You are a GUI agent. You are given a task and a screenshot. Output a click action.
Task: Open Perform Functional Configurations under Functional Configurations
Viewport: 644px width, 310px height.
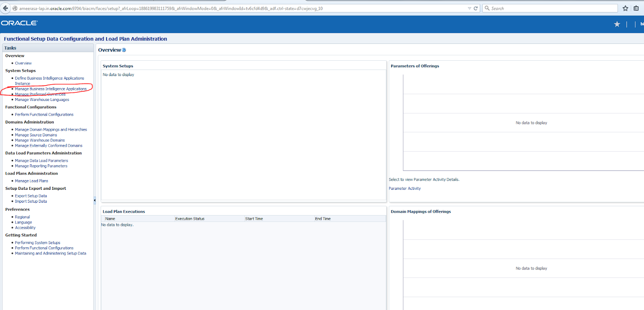(x=44, y=115)
